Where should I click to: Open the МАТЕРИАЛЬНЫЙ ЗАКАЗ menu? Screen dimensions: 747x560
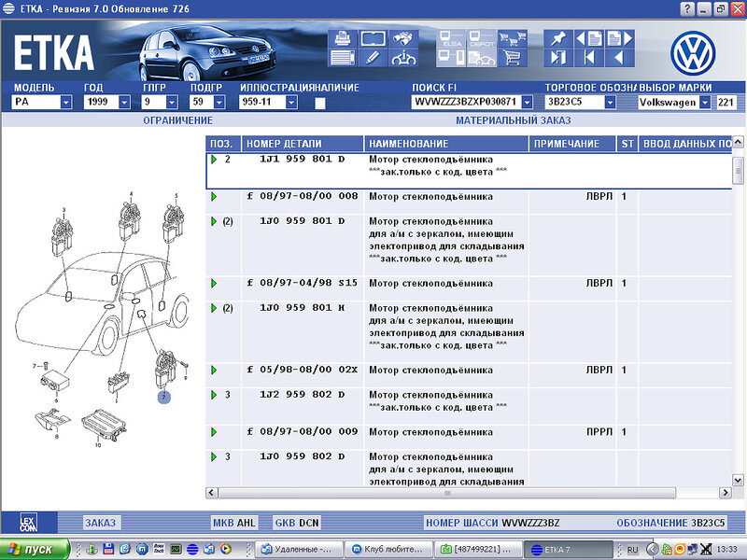pyautogui.click(x=513, y=120)
